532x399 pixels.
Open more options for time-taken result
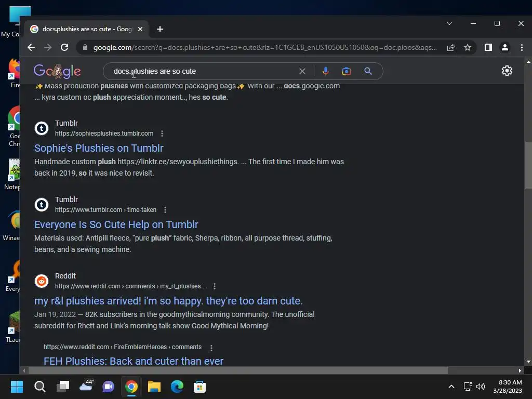165,210
